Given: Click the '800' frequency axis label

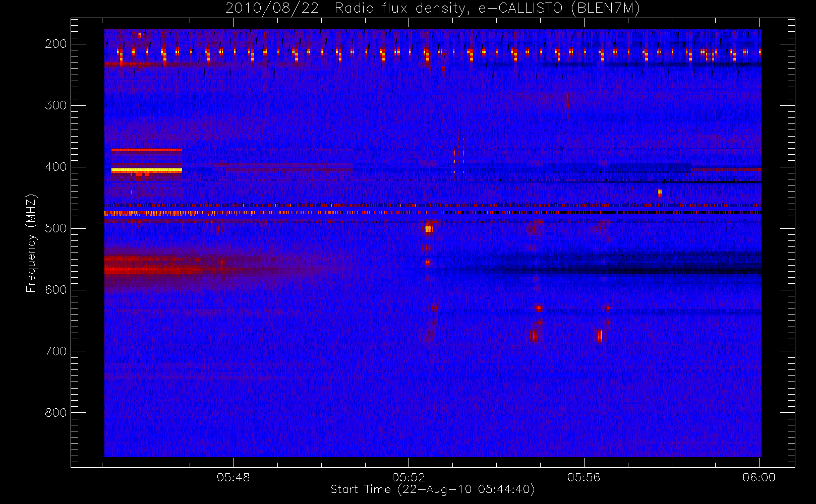Looking at the screenshot, I should pos(56,413).
